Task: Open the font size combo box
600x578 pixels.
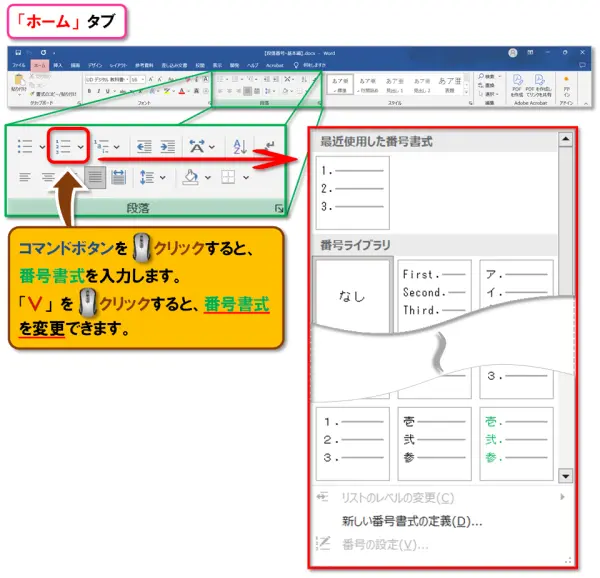Action: click(x=138, y=80)
